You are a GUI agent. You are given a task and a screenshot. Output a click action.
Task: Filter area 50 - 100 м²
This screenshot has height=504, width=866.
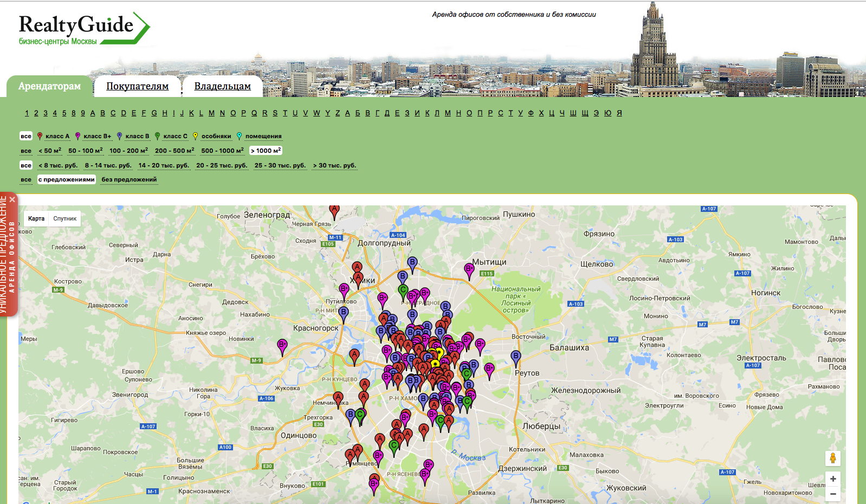tap(85, 151)
